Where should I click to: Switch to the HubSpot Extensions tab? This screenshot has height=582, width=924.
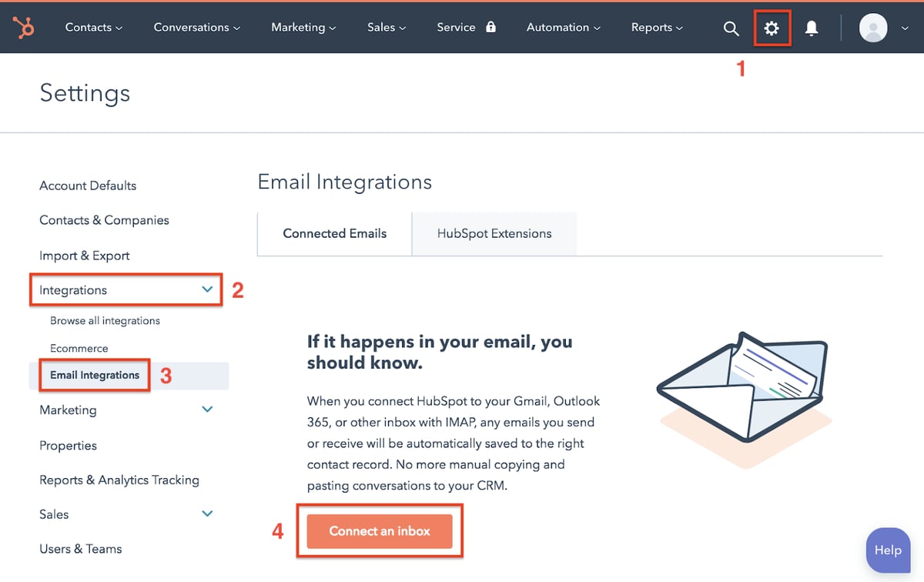pyautogui.click(x=494, y=232)
